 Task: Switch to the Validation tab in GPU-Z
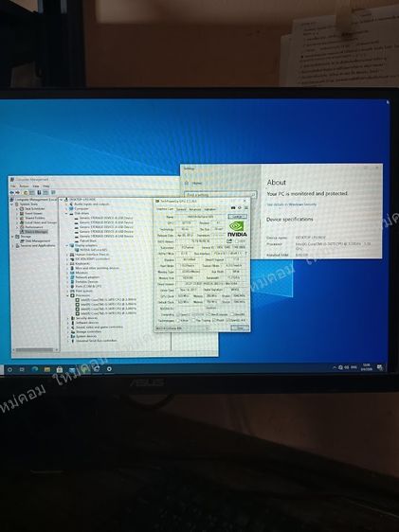click(x=210, y=209)
